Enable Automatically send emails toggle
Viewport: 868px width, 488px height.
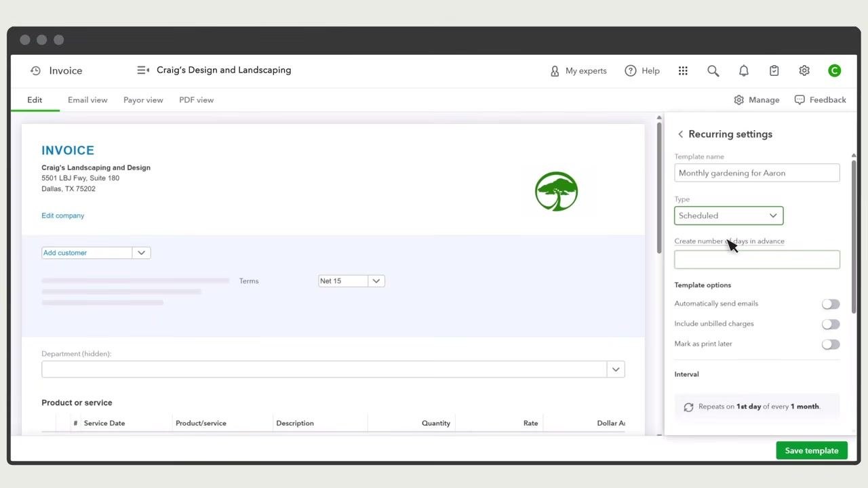click(831, 304)
